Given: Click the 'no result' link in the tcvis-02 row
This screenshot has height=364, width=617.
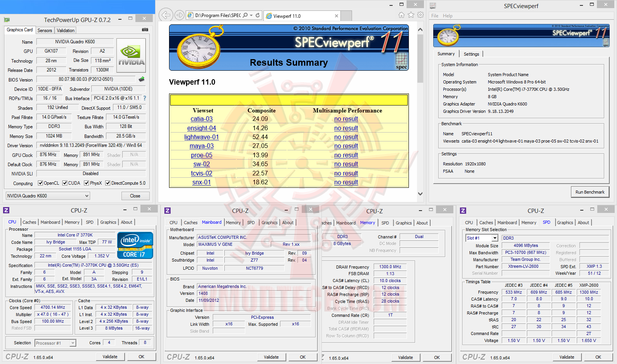Looking at the screenshot, I should [x=346, y=173].
